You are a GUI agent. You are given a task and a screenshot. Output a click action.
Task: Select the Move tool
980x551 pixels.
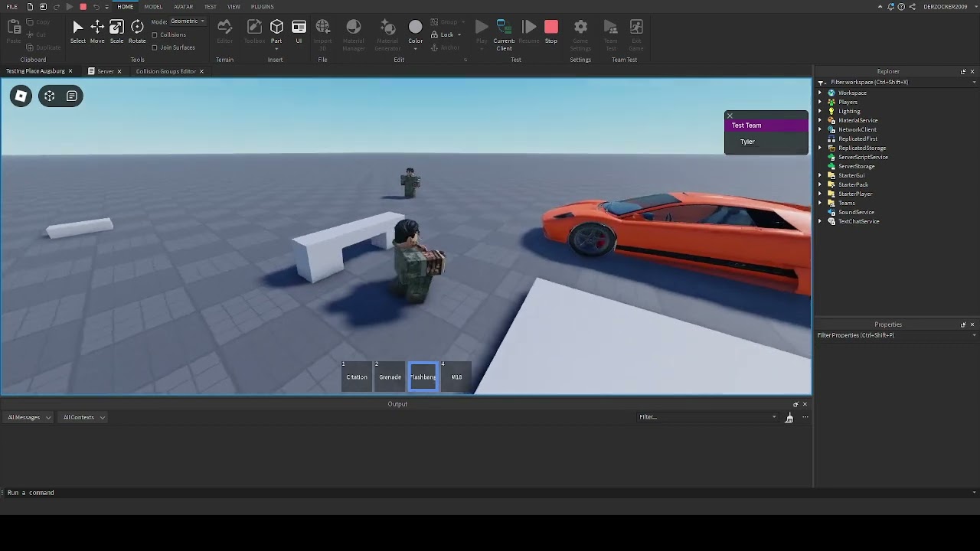click(x=97, y=31)
